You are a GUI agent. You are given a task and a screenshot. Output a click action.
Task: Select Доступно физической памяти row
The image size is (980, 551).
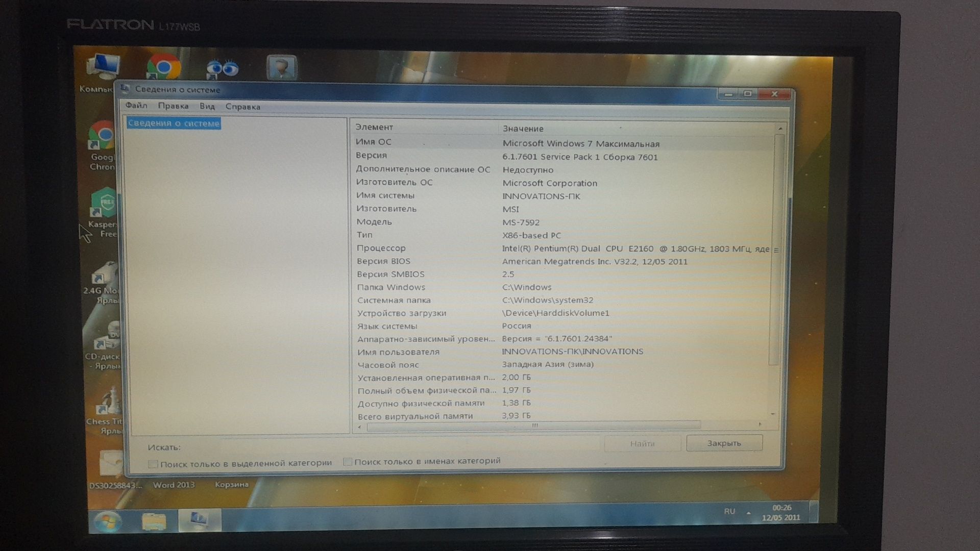coord(561,403)
